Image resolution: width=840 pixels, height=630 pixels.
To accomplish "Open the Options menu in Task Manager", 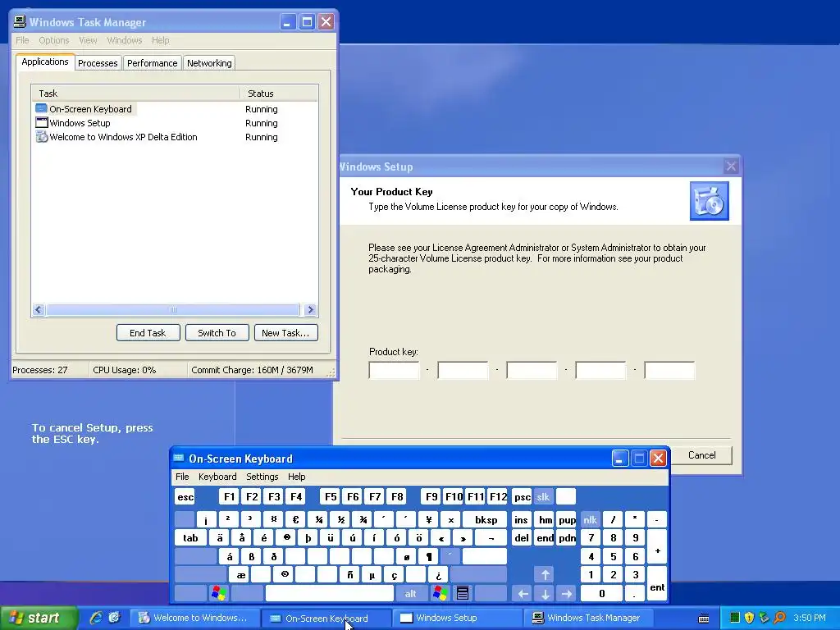I will 54,40.
